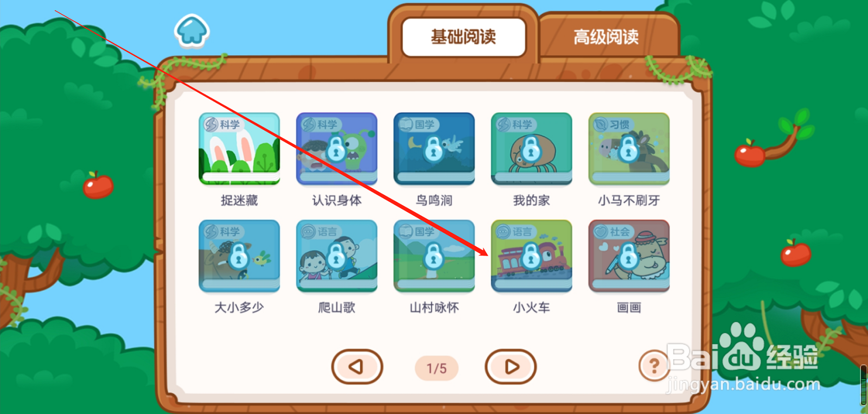Click the 小火车 title label
Image resolution: width=868 pixels, height=414 pixels.
point(532,308)
